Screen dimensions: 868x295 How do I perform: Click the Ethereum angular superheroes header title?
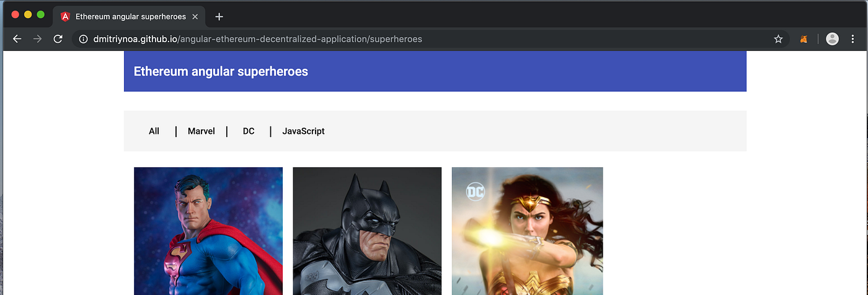tap(221, 71)
